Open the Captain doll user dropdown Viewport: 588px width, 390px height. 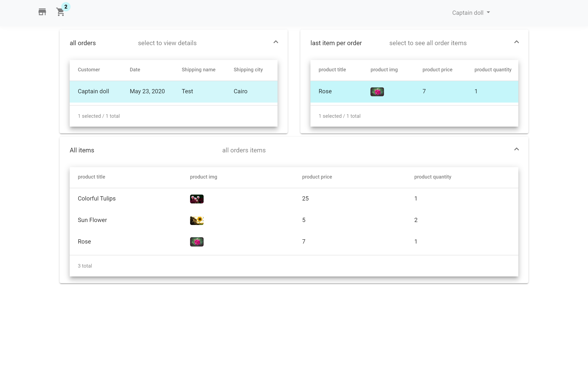(x=471, y=13)
